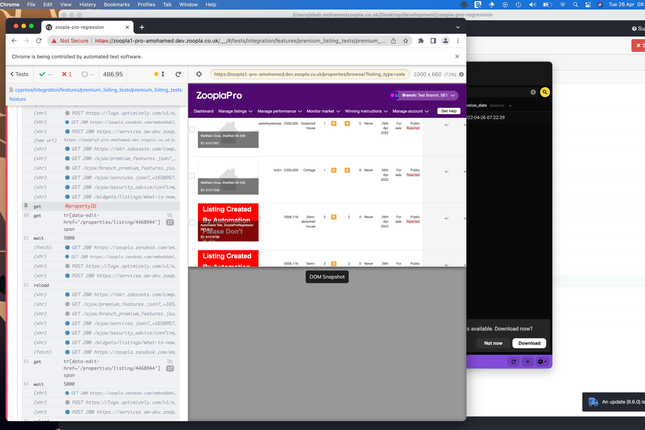Screen dimensions: 645x430
Task: Go forward using Chrome's forward arrow
Action: click(26, 41)
